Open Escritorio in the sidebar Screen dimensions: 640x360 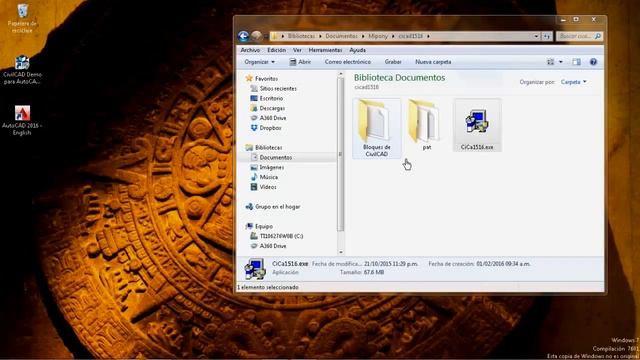click(x=267, y=98)
